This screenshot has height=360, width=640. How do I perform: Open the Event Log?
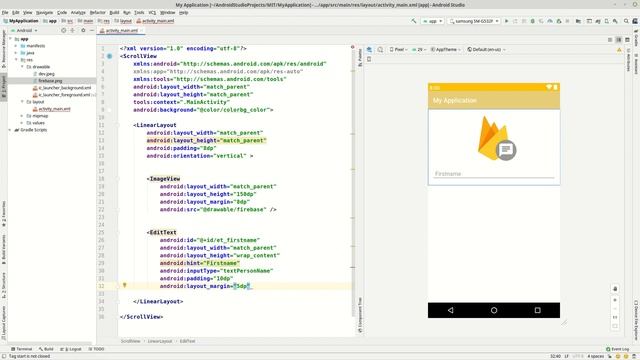coord(618,349)
